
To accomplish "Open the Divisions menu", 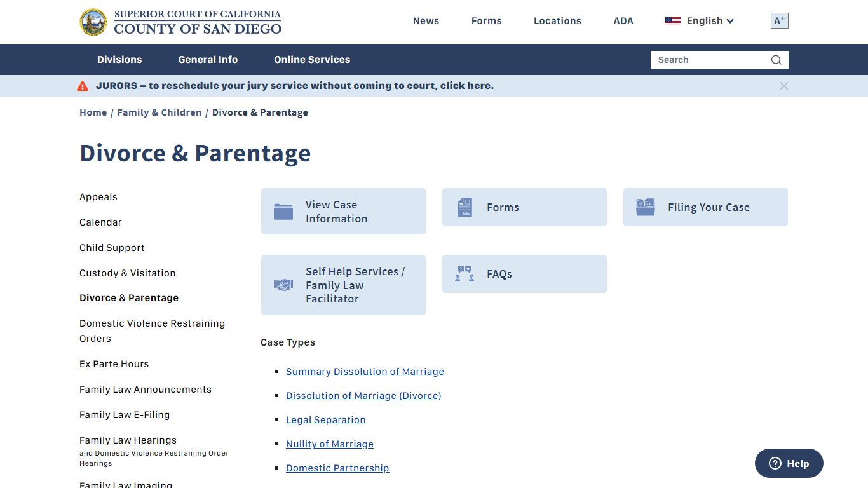I will pyautogui.click(x=119, y=60).
